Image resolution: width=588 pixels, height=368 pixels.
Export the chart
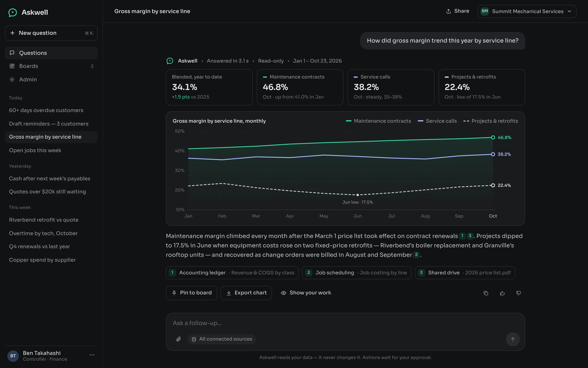(246, 293)
